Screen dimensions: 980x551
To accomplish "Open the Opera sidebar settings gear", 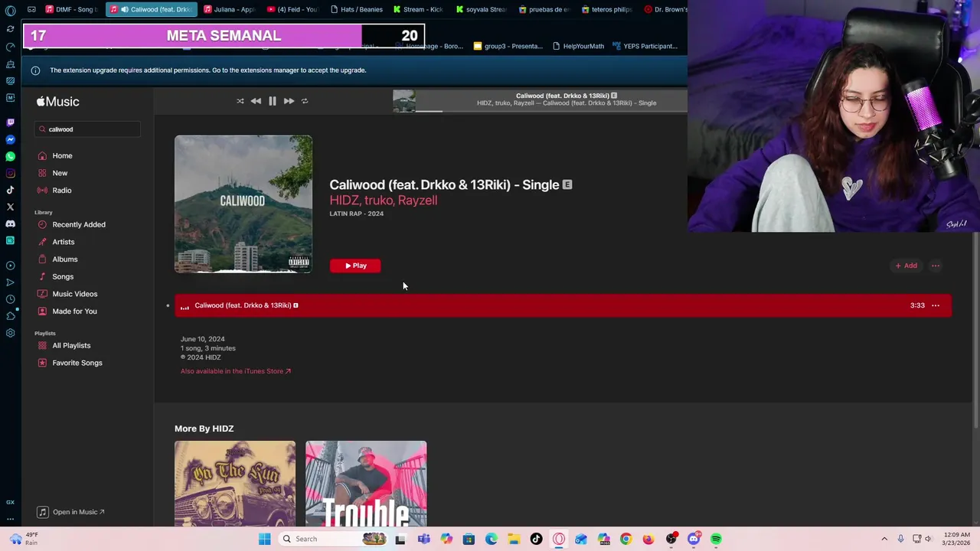I will point(10,333).
